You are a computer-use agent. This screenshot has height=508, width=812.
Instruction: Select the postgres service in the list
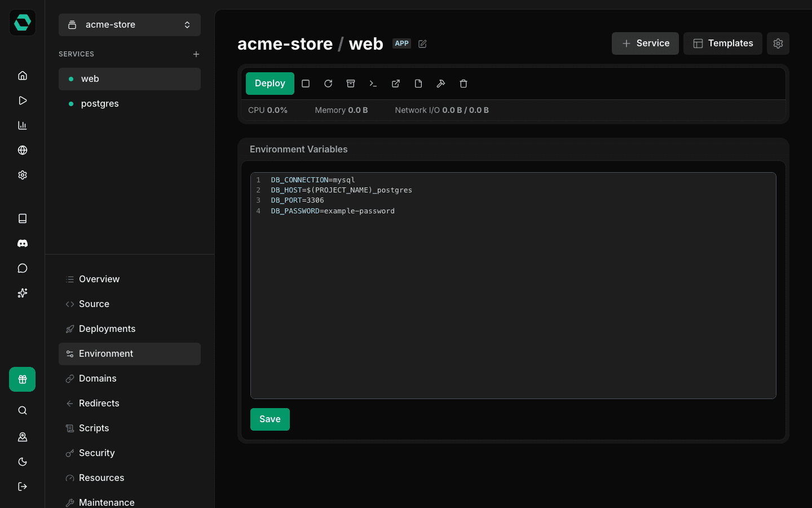130,104
